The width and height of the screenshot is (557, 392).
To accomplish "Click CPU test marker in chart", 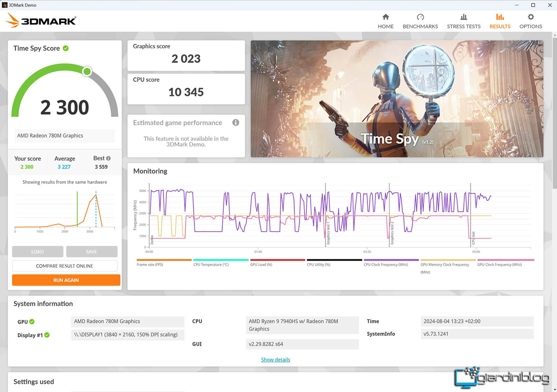I will coord(473,238).
